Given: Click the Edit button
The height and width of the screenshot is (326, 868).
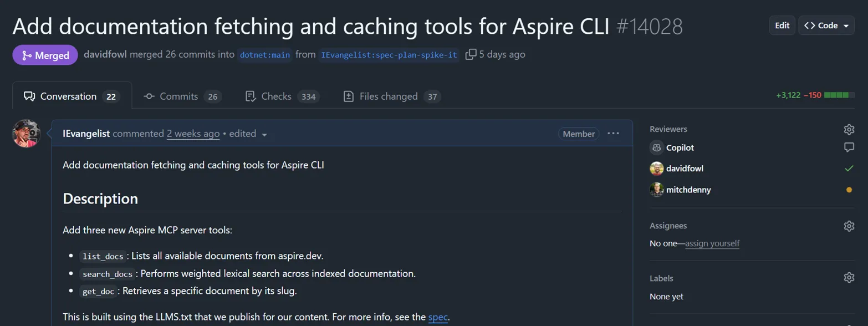Looking at the screenshot, I should pyautogui.click(x=782, y=25).
